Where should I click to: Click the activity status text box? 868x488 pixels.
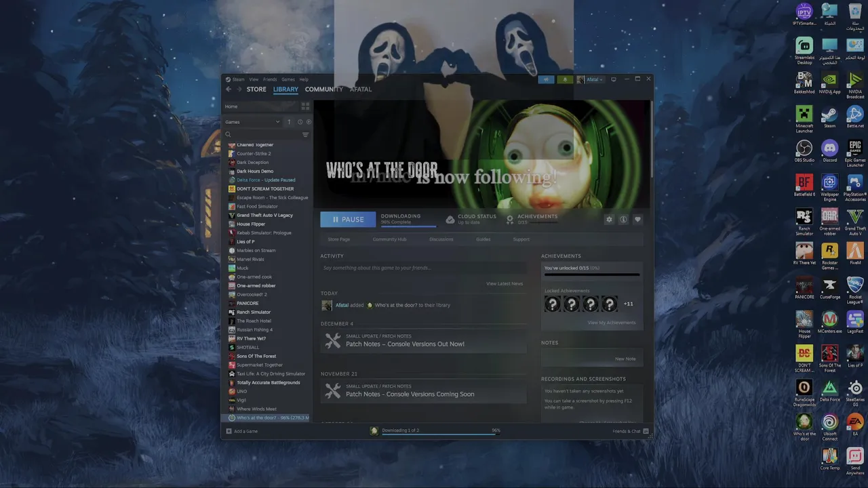(x=423, y=268)
